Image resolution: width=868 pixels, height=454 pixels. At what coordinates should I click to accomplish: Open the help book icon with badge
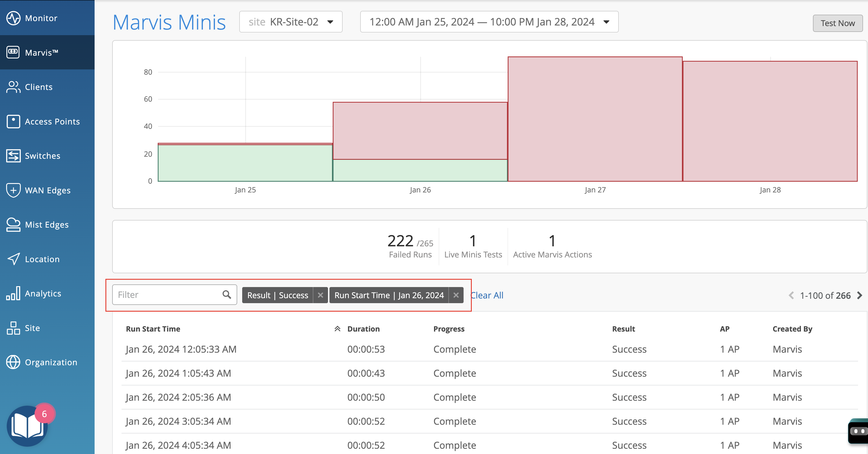click(28, 426)
